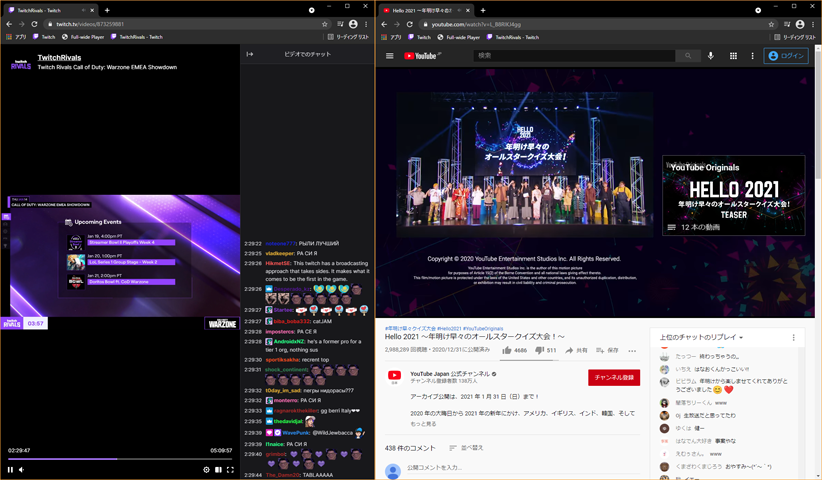The height and width of the screenshot is (480, 822).
Task: Open Twitch player settings gear
Action: [207, 470]
